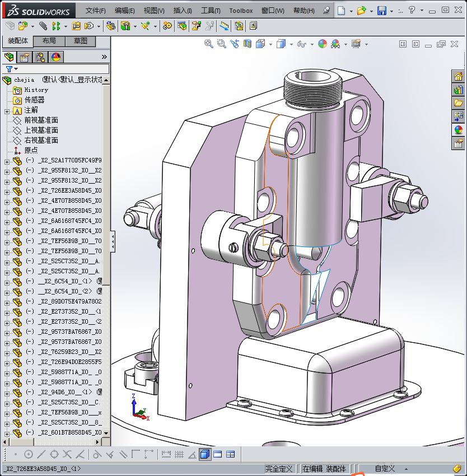Screen dimensions: 467x476
Task: Open the File Explorer folder in task pane
Action: pyautogui.click(x=459, y=103)
